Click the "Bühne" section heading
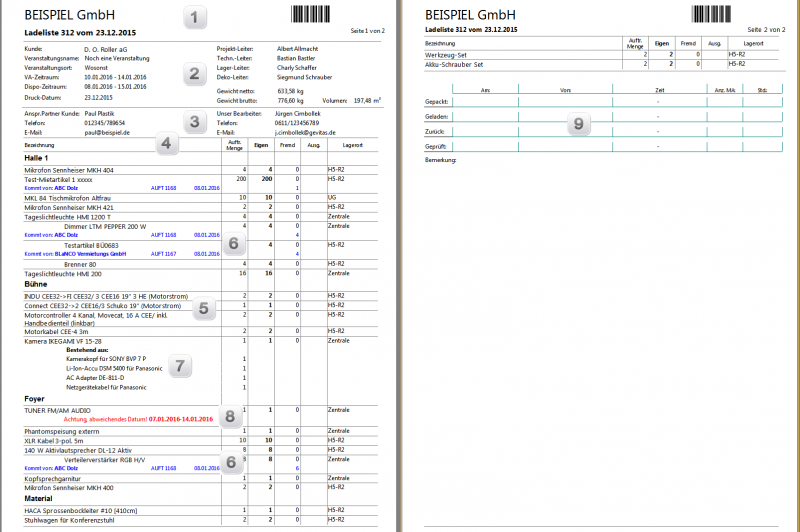This screenshot has width=800, height=532. coord(36,284)
